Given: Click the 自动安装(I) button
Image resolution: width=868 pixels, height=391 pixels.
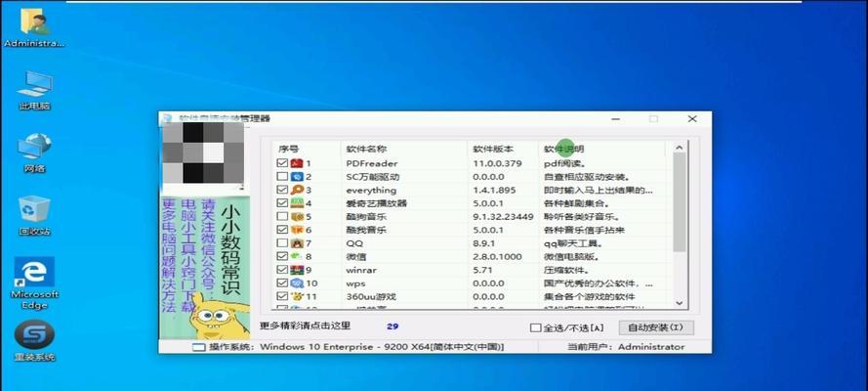Looking at the screenshot, I should (656, 327).
